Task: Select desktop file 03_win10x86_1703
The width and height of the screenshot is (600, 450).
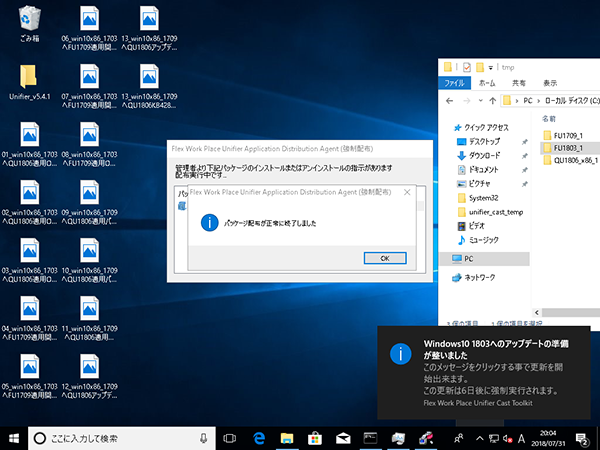Action: [x=29, y=261]
